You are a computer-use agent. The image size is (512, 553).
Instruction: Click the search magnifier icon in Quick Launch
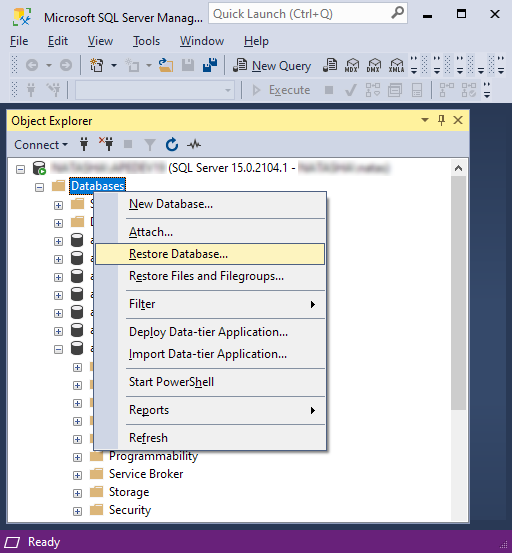(x=397, y=13)
